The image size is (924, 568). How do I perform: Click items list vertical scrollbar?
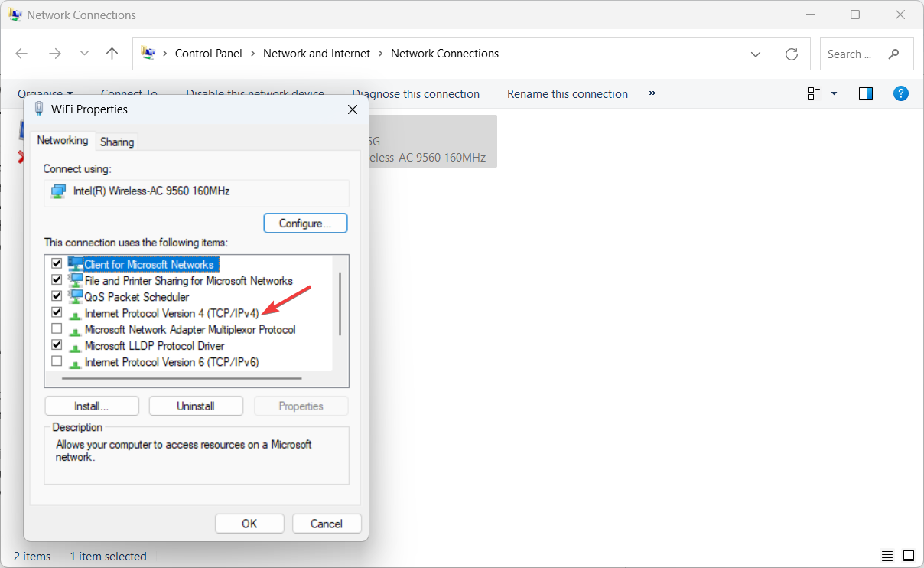click(340, 304)
